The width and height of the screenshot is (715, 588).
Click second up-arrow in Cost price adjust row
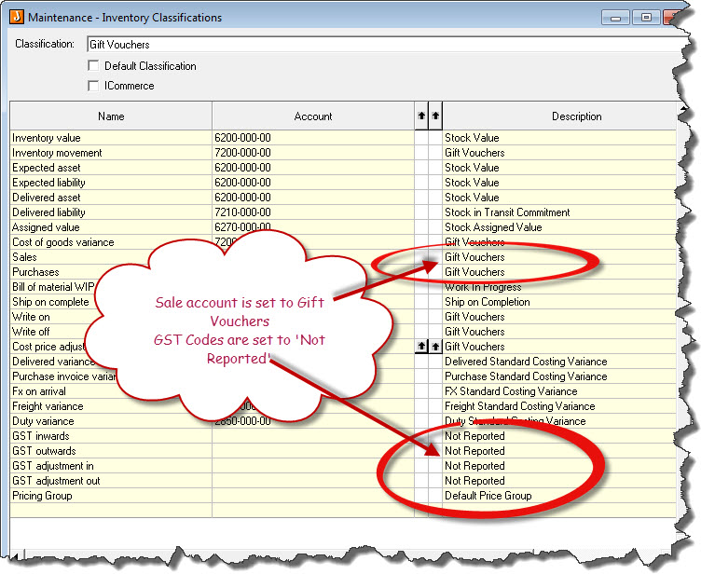pos(435,347)
